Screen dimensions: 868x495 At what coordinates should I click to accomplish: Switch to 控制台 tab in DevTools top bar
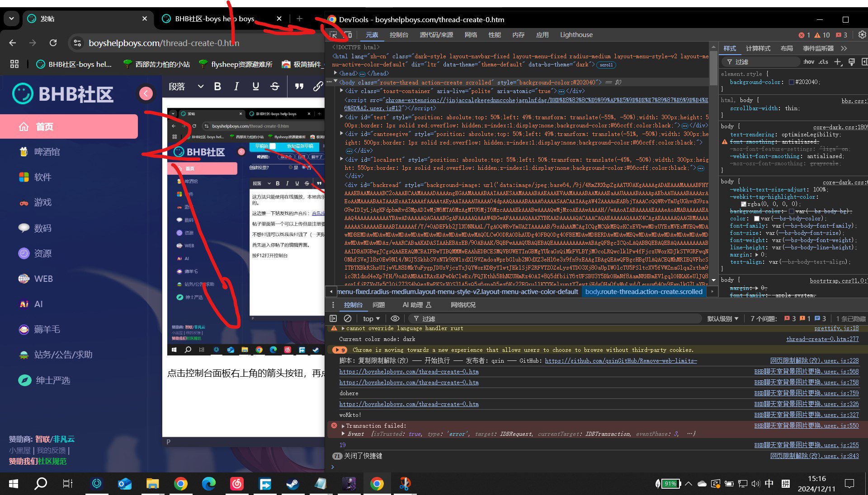[x=399, y=35]
